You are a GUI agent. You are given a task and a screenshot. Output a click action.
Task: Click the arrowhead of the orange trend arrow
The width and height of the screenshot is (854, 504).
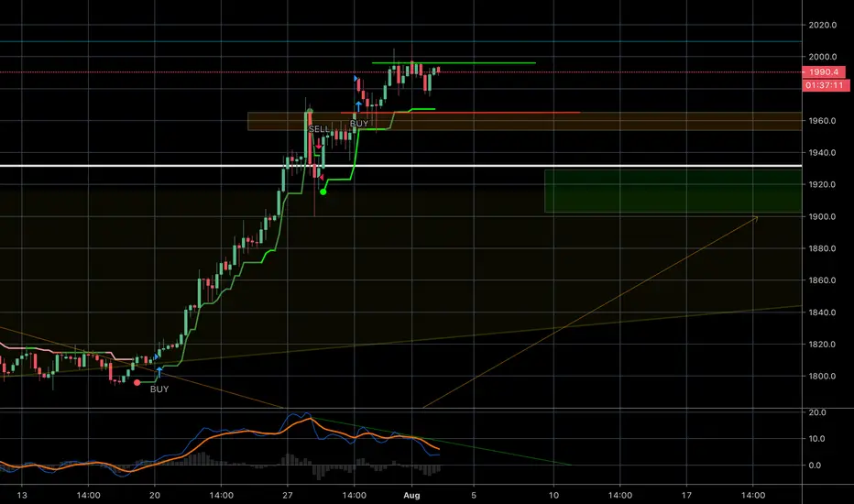[x=755, y=218]
